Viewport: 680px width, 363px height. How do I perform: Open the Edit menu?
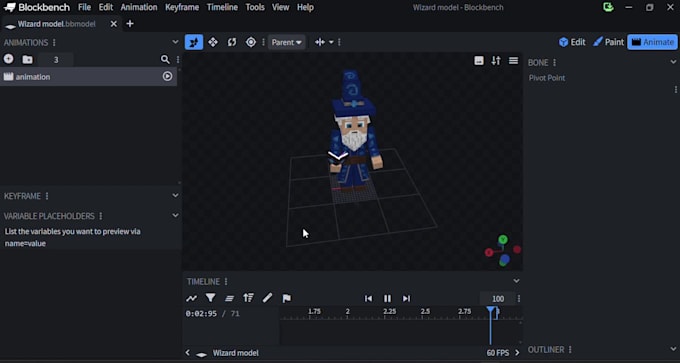[x=105, y=7]
